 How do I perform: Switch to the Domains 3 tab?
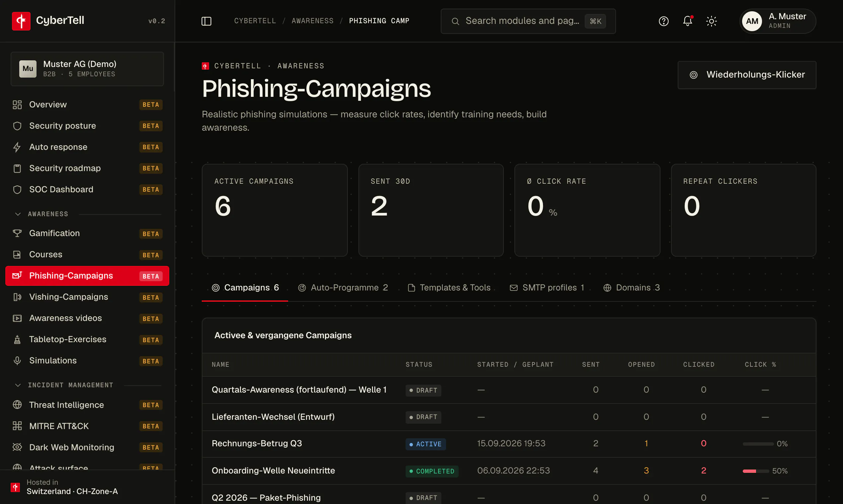tap(632, 288)
